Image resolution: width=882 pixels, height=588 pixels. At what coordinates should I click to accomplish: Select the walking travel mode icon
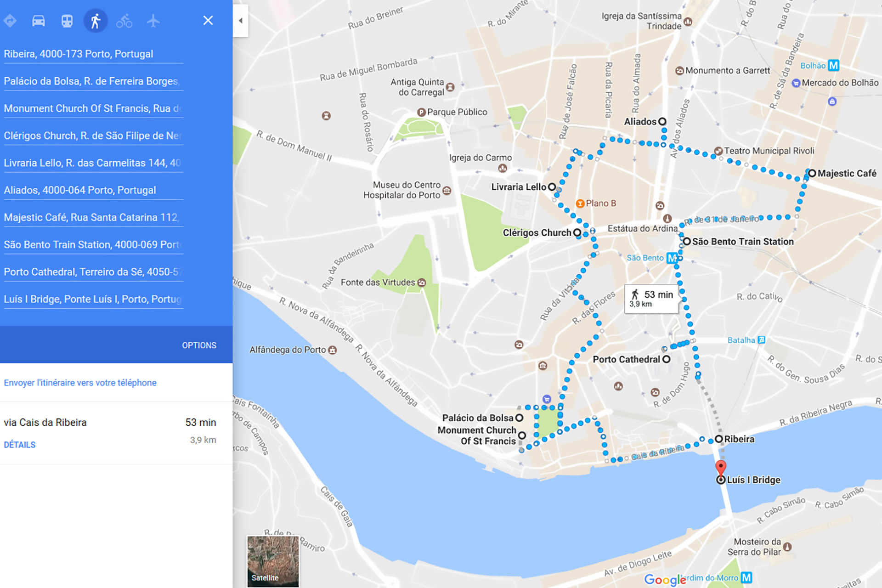pos(96,21)
